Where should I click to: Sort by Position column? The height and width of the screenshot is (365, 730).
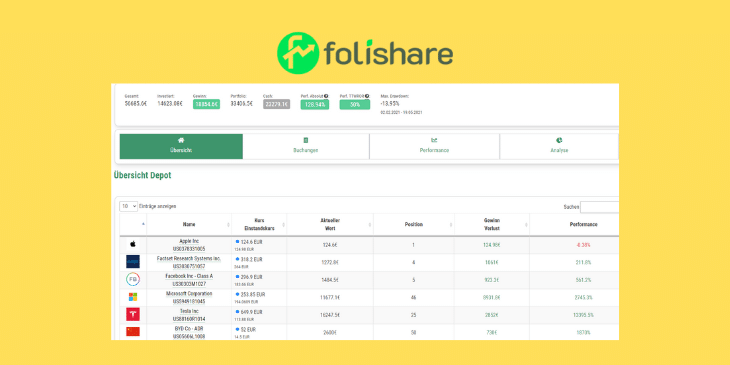click(414, 224)
